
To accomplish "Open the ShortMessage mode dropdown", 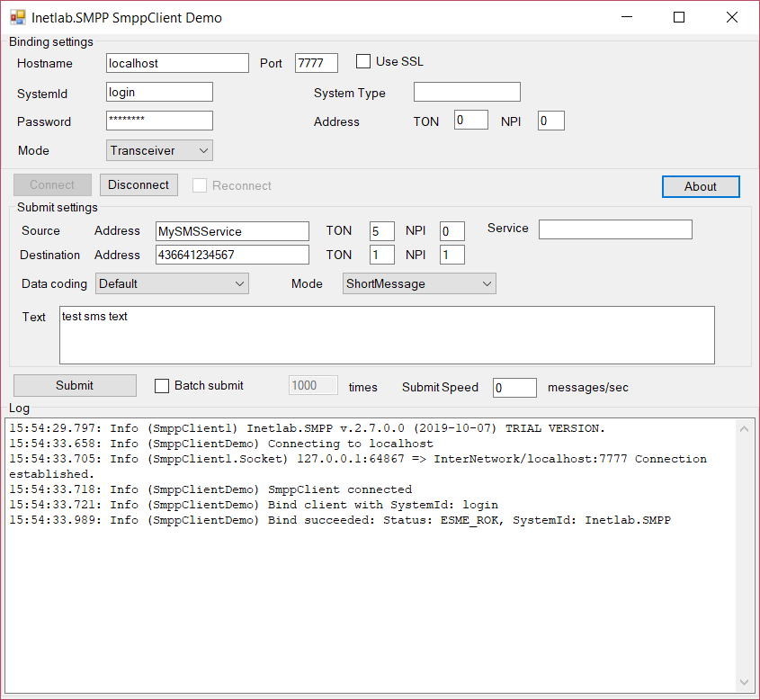I will 419,283.
